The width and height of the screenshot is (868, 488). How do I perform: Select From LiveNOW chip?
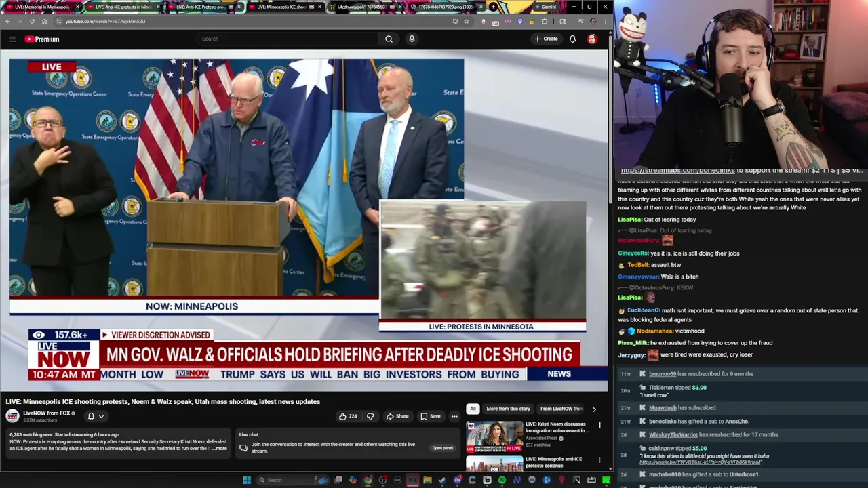[x=561, y=409]
